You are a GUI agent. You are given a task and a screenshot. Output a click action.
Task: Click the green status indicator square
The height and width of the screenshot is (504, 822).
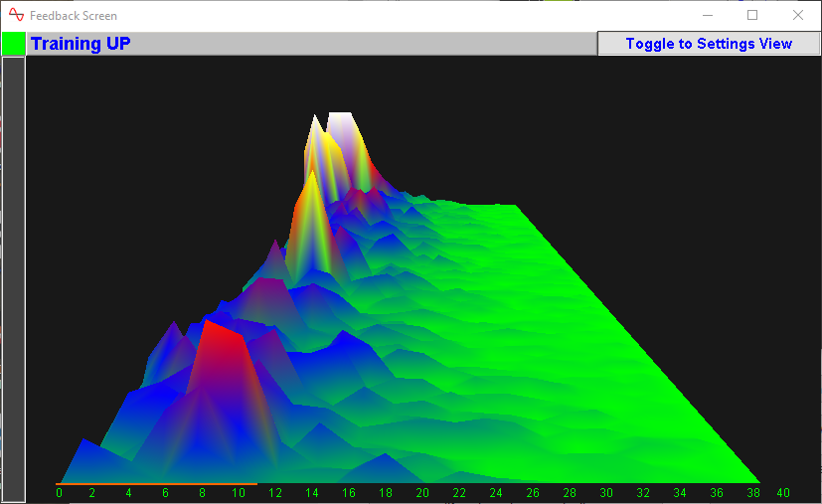click(14, 44)
